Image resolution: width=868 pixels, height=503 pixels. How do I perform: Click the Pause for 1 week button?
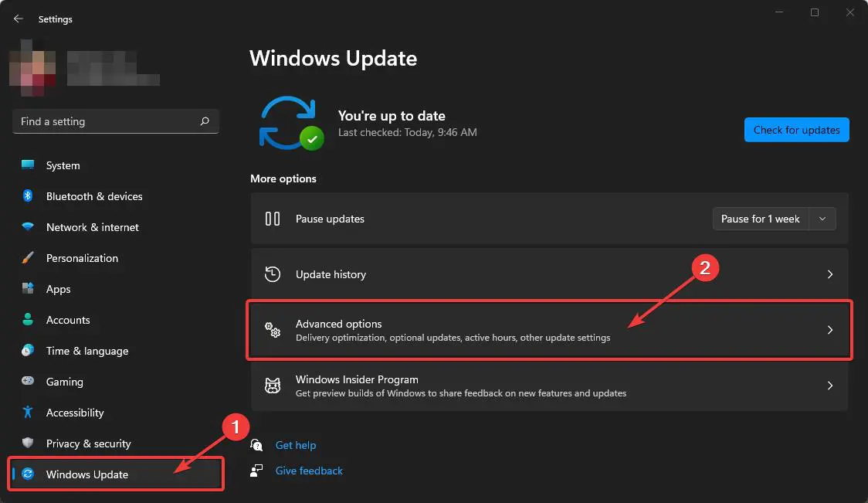(x=760, y=219)
